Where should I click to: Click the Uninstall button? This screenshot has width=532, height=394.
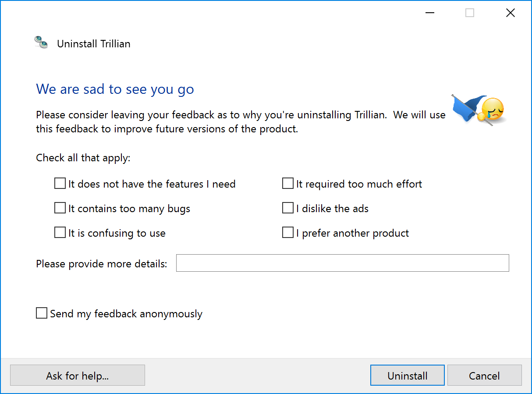408,376
